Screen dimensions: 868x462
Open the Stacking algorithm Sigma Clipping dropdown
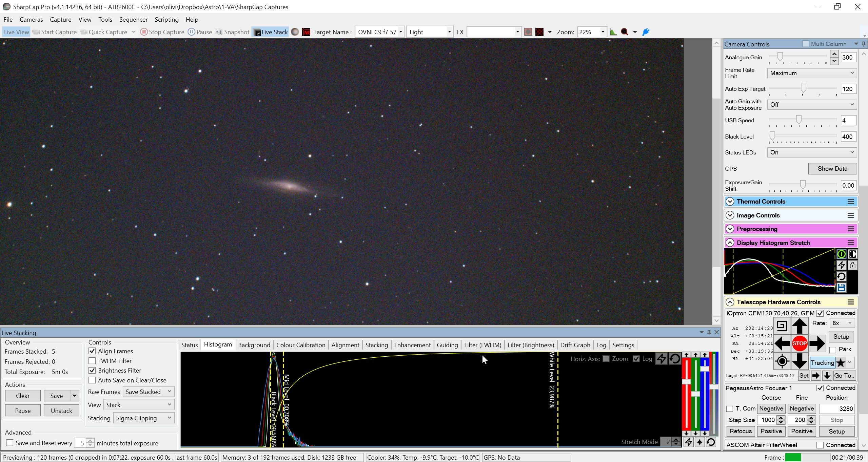coord(144,418)
